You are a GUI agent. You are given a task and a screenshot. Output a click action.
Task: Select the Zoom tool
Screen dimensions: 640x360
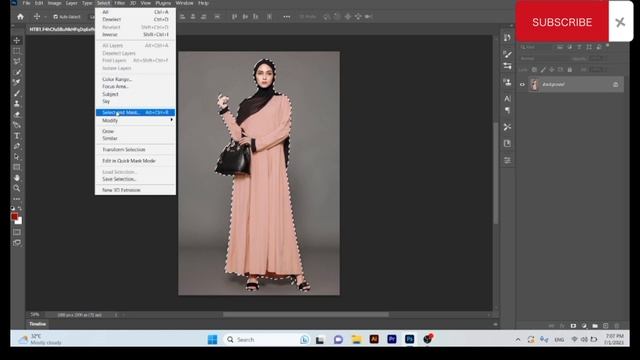coord(17,188)
